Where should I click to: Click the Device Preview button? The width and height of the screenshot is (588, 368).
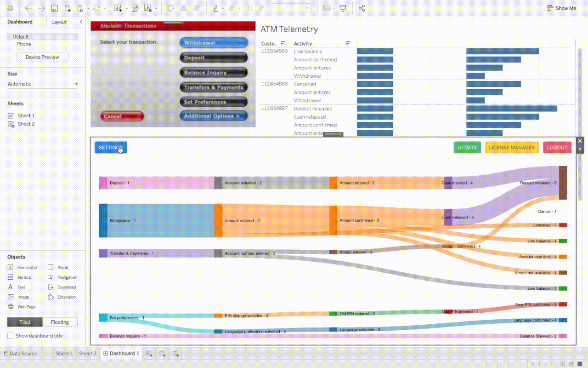[42, 57]
